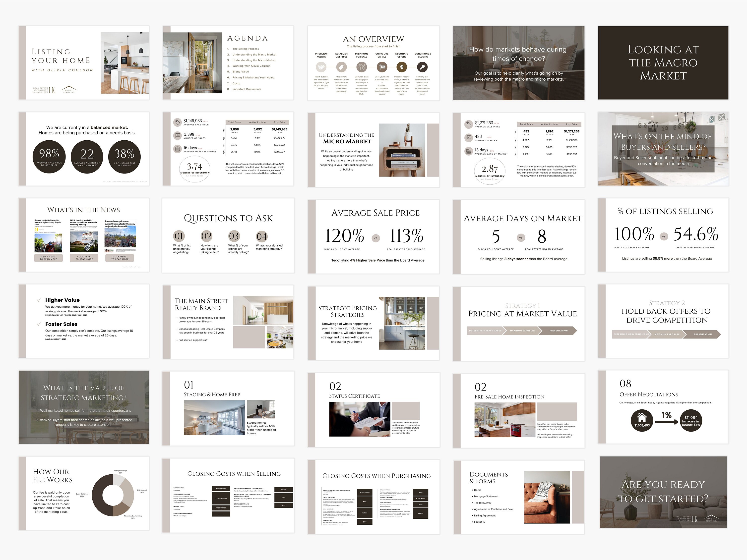This screenshot has width=747, height=560.
Task: Click the key icon under Conditions & Closing
Action: pyautogui.click(x=422, y=67)
